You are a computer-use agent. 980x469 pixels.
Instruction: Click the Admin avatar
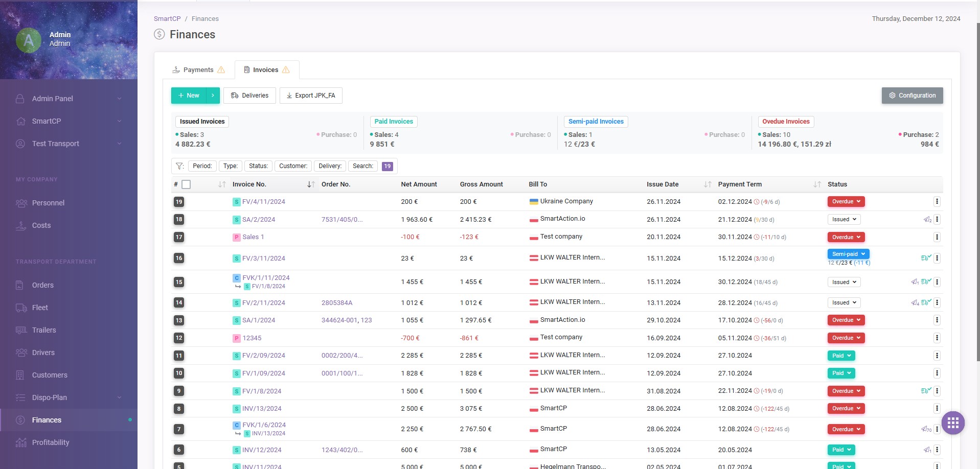tap(29, 40)
